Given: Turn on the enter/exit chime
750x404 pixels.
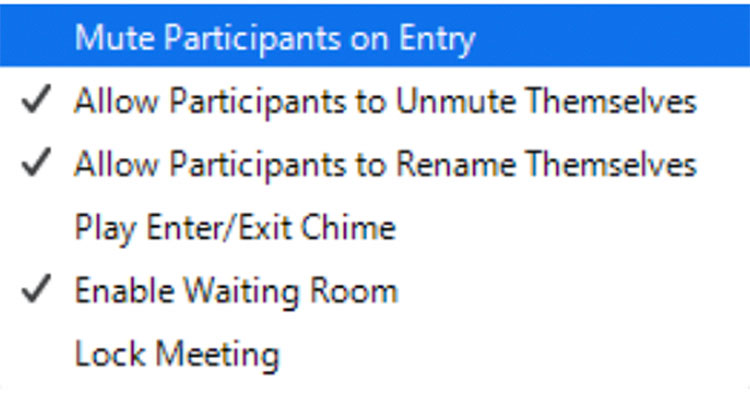Looking at the screenshot, I should [x=235, y=228].
